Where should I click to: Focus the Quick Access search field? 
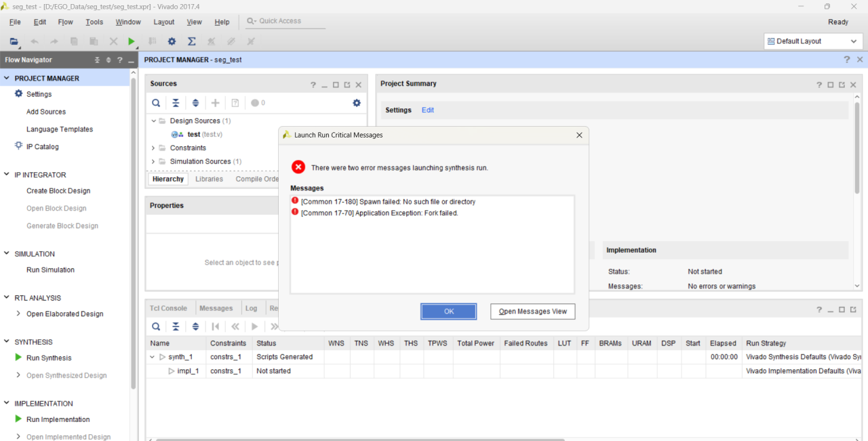pyautogui.click(x=285, y=21)
